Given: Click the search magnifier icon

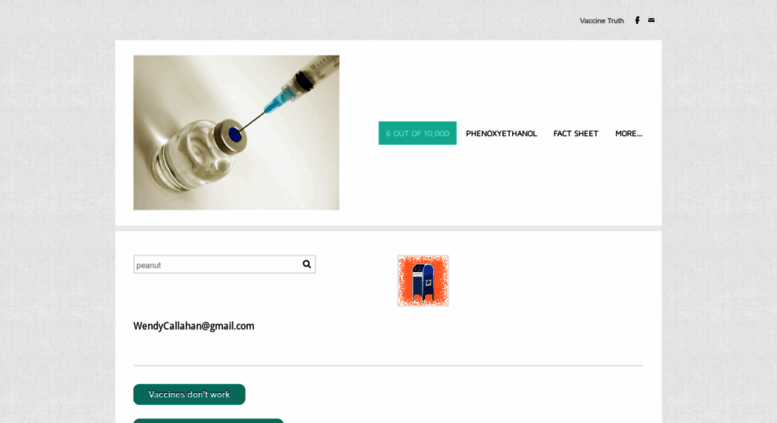Looking at the screenshot, I should (307, 264).
